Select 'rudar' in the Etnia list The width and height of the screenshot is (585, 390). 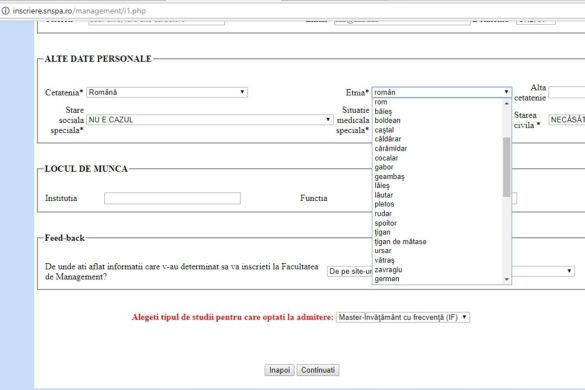tap(438, 213)
